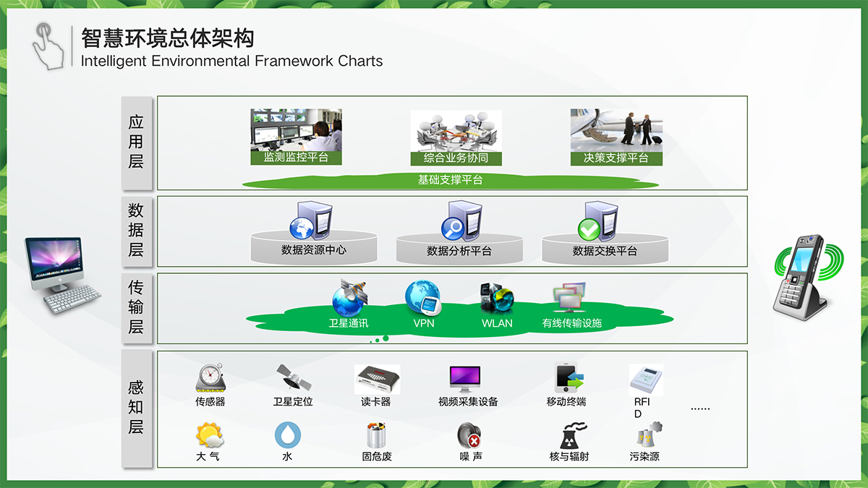Select the 水 water drop icon

click(287, 435)
